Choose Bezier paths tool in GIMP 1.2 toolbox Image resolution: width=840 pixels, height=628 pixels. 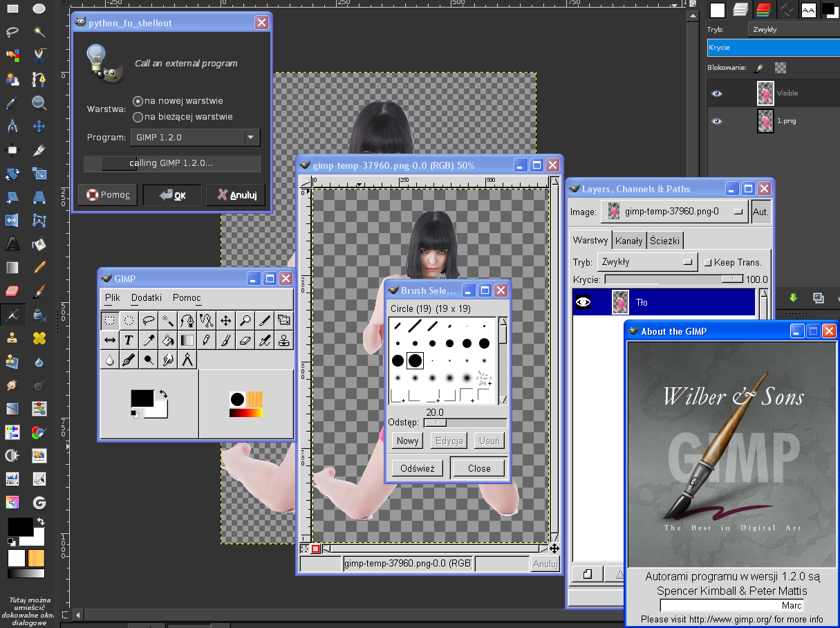[187, 320]
